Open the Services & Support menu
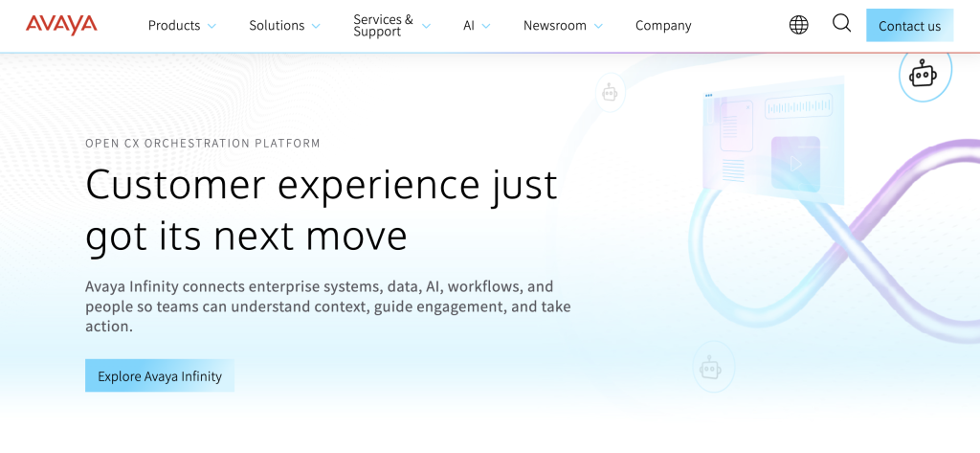The image size is (980, 453). (383, 26)
